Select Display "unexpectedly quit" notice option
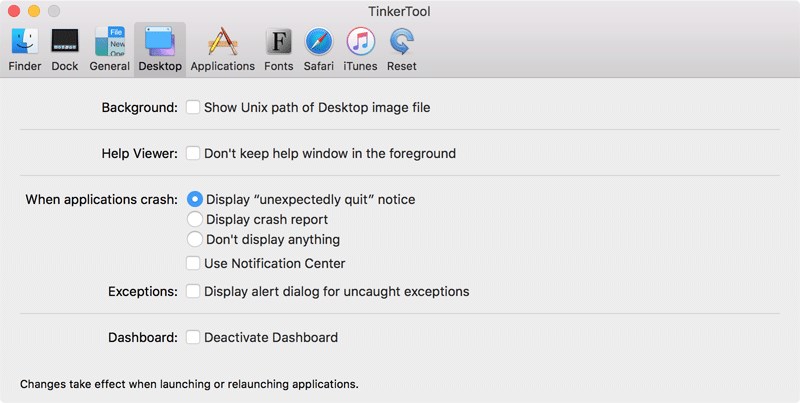 194,199
